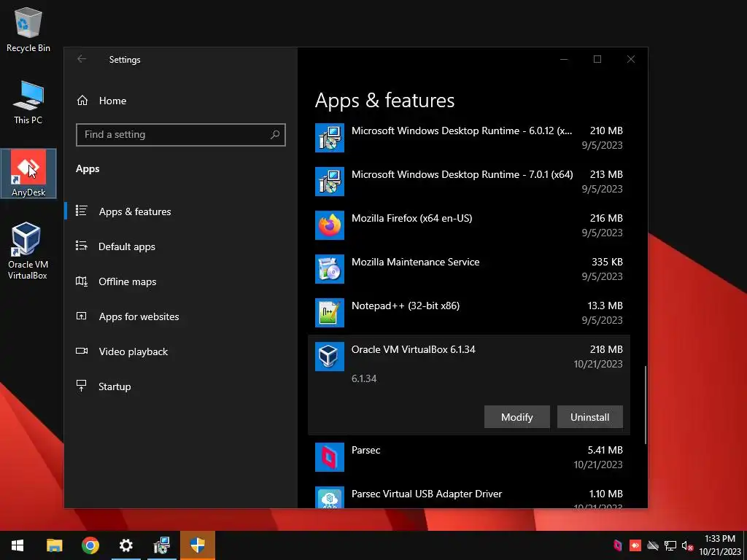Image resolution: width=747 pixels, height=560 pixels.
Task: Click the Parsec Virtual USB Adapter Driver icon
Action: pyautogui.click(x=330, y=497)
